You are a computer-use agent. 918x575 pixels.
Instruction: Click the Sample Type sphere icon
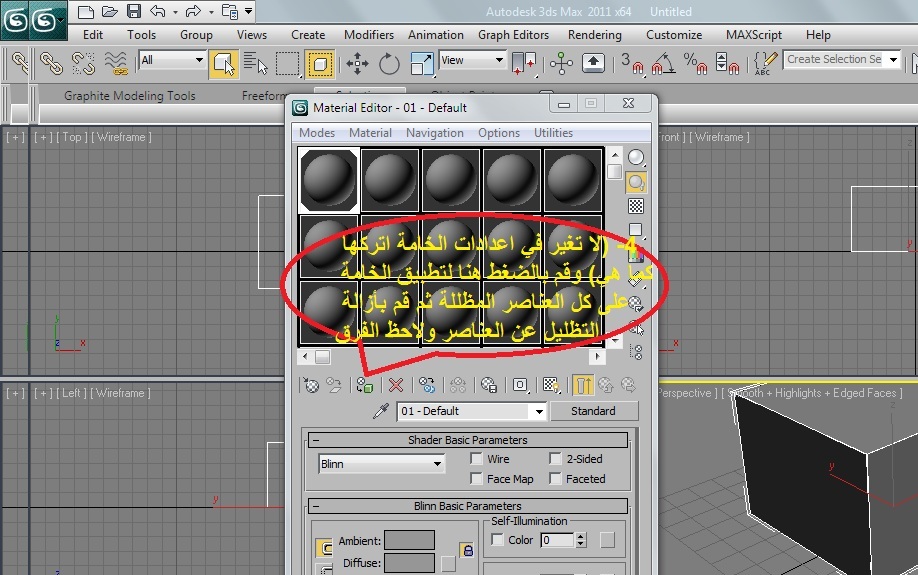point(636,158)
